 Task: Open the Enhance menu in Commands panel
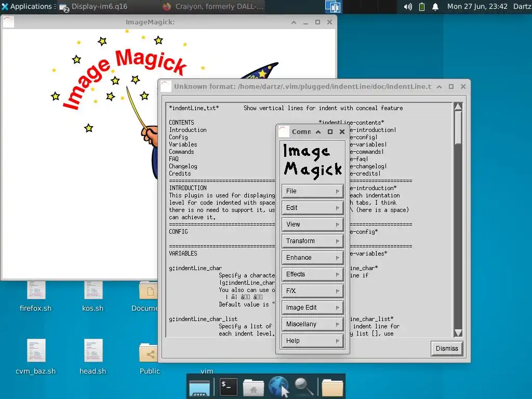[312, 258]
